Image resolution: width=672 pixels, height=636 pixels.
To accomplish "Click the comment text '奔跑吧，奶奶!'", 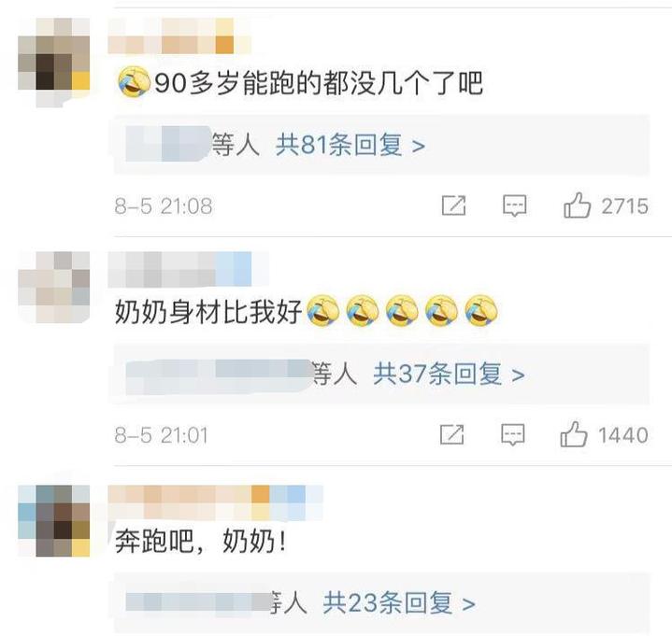I will 201,541.
